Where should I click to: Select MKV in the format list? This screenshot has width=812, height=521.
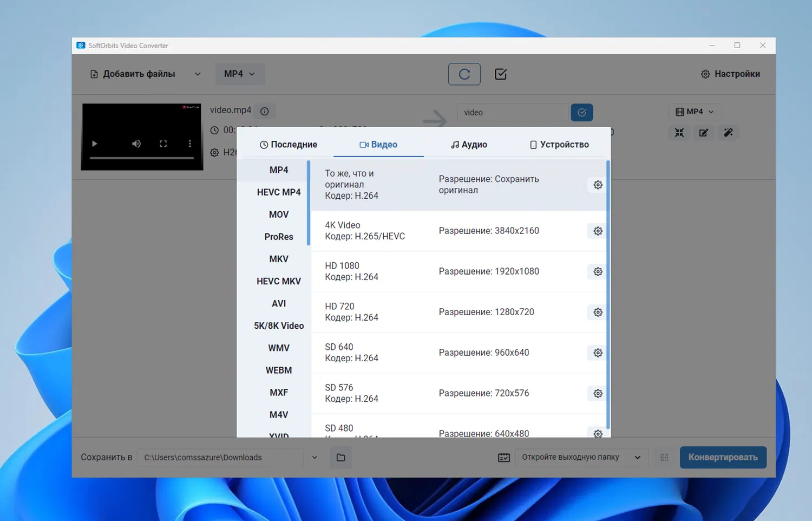point(279,259)
